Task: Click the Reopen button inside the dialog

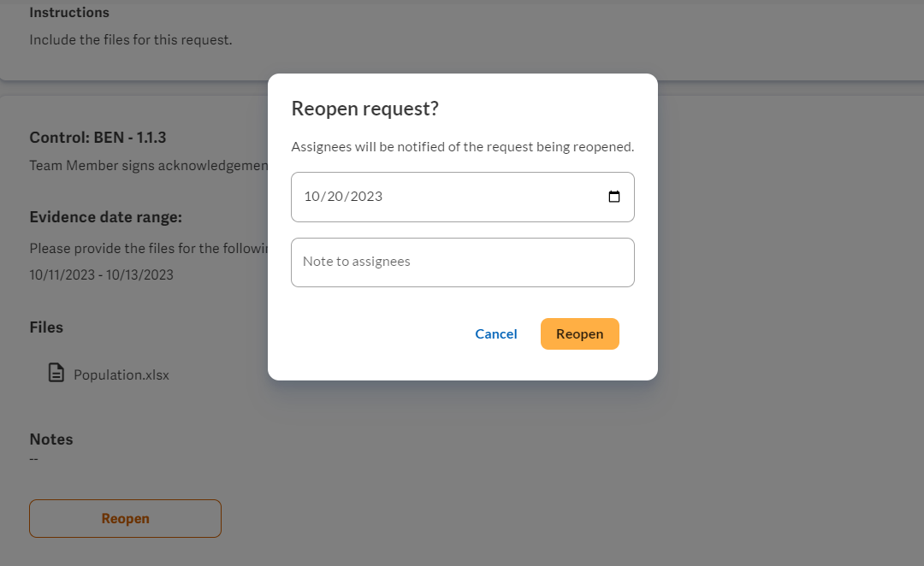Action: (579, 333)
